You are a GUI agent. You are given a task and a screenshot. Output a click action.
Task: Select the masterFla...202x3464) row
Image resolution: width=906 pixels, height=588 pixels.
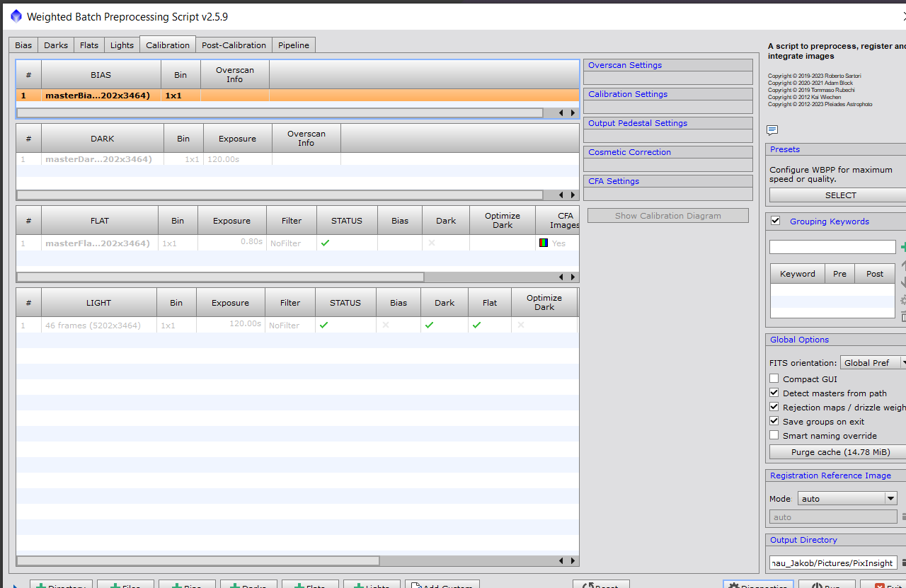click(297, 243)
